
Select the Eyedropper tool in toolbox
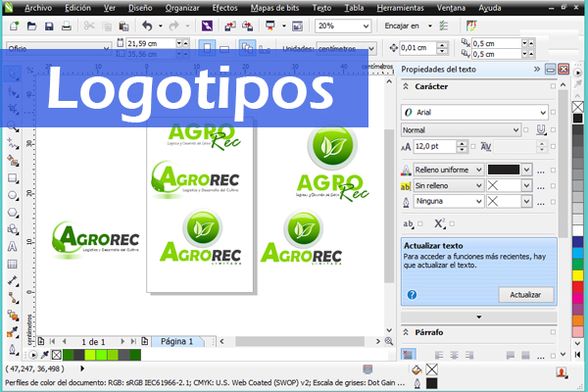coord(13,332)
